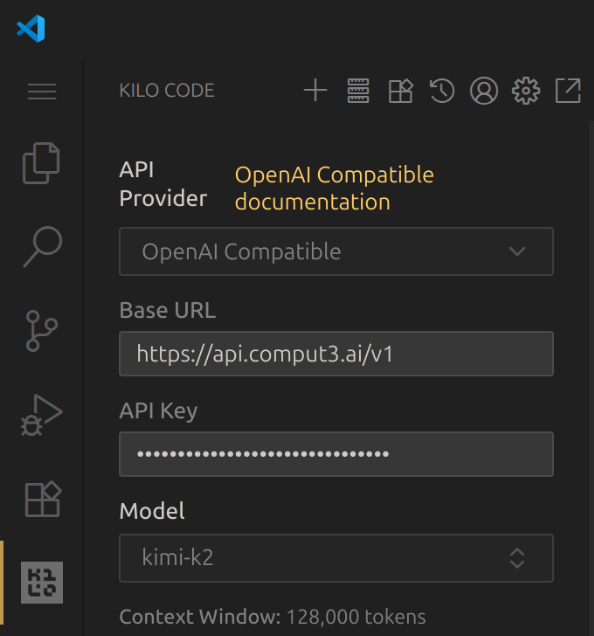Click the panel's vertical scrollbar

[591, 377]
